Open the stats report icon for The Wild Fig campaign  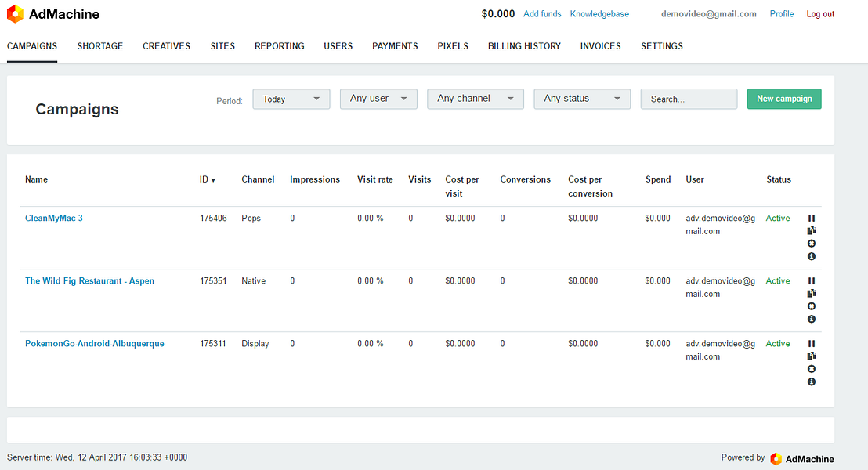[x=812, y=293]
